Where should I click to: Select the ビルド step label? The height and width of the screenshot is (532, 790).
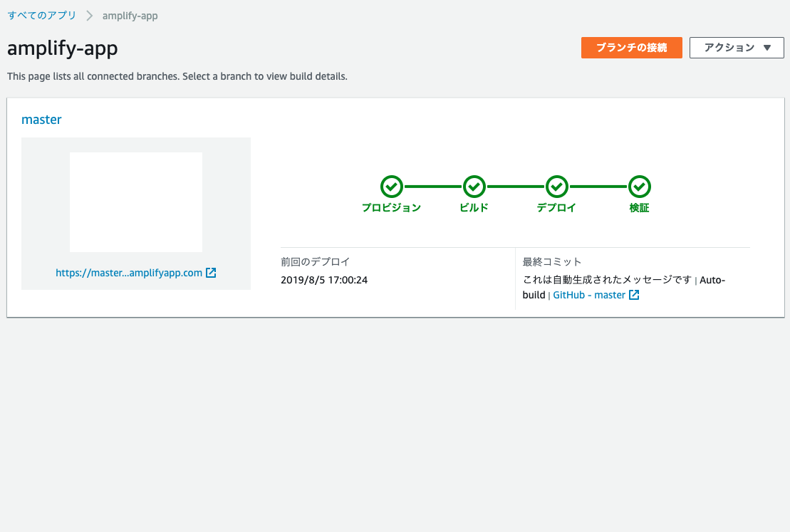474,207
